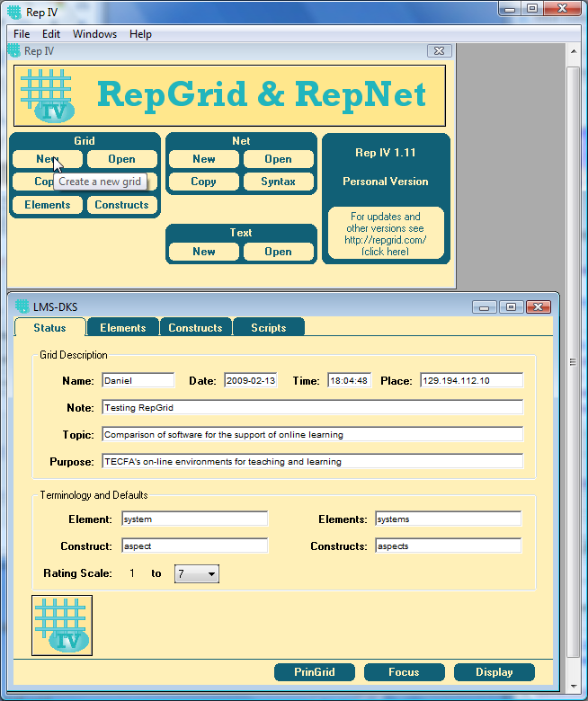Switch to the Elements tab
The width and height of the screenshot is (588, 701).
pos(123,328)
